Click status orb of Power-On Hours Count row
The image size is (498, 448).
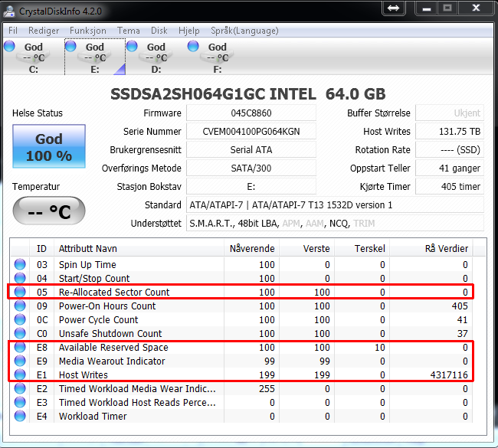[x=20, y=306]
